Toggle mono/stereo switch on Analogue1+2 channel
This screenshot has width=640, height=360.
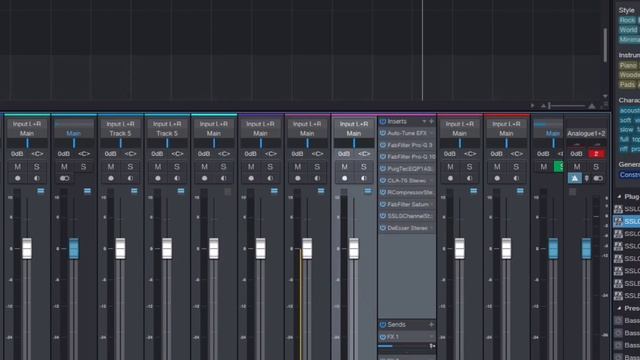[x=598, y=178]
